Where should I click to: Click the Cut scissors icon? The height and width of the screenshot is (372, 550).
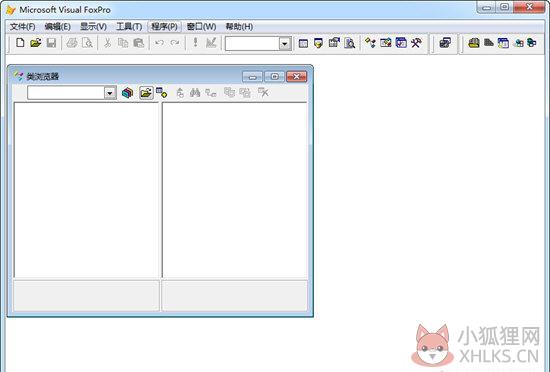(x=107, y=43)
